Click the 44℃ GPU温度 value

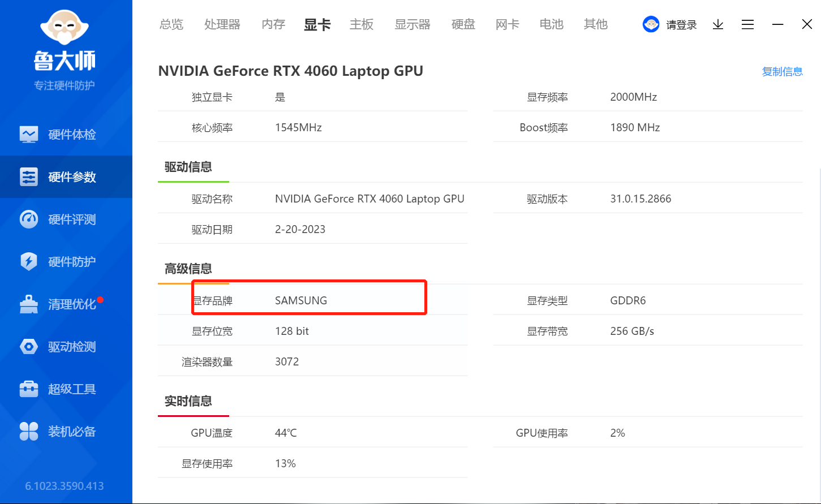coord(286,433)
